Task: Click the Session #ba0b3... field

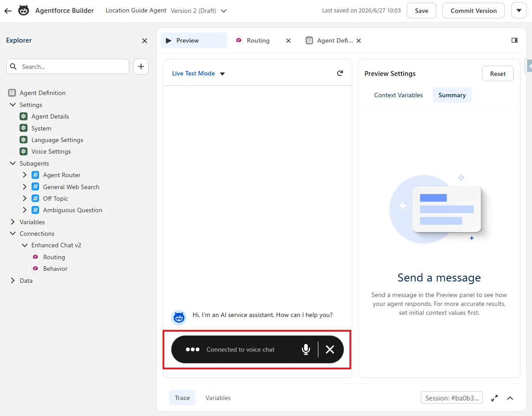Action: [452, 398]
